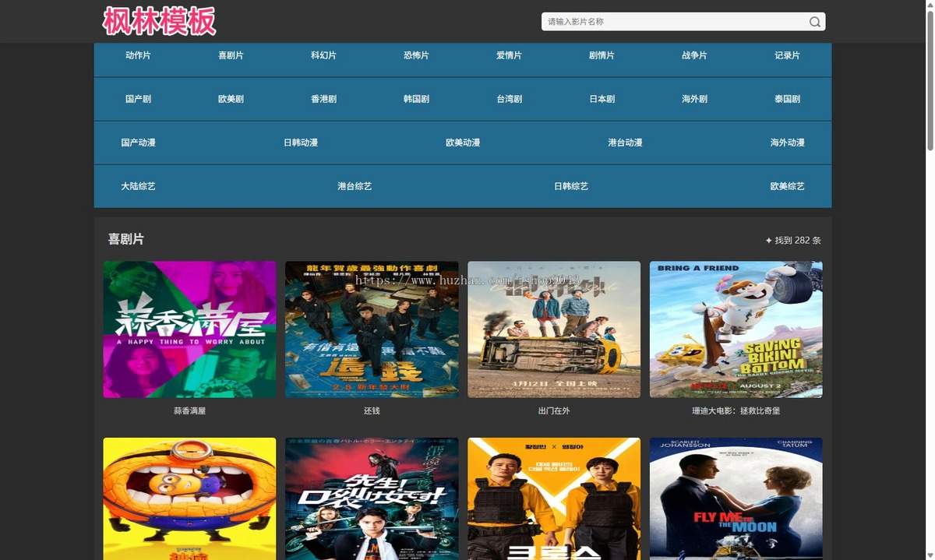Select the 爱情片 category
Image resolution: width=935 pixels, height=560 pixels.
pos(509,55)
